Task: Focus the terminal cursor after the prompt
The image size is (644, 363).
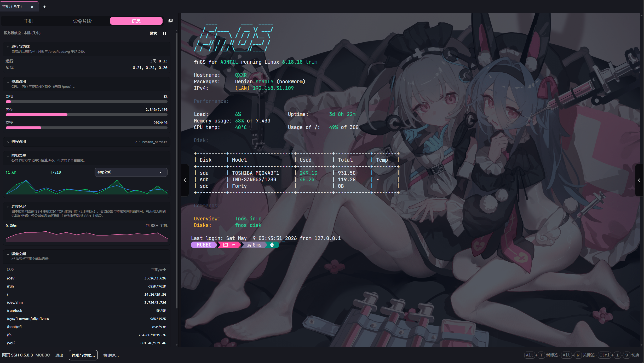Action: click(x=284, y=245)
